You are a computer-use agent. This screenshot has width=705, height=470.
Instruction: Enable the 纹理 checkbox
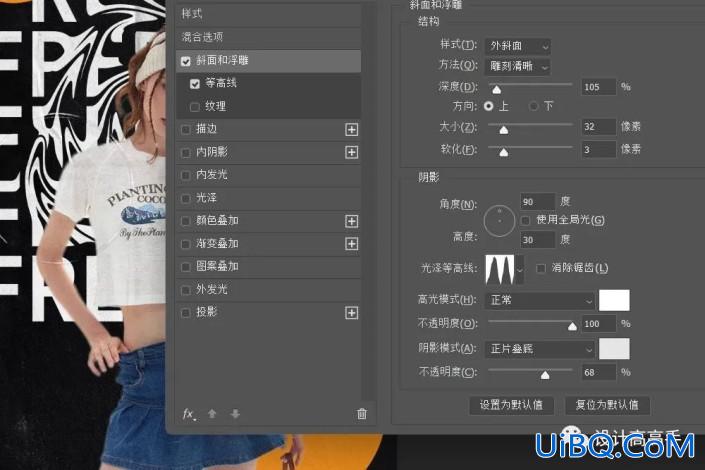coord(195,107)
